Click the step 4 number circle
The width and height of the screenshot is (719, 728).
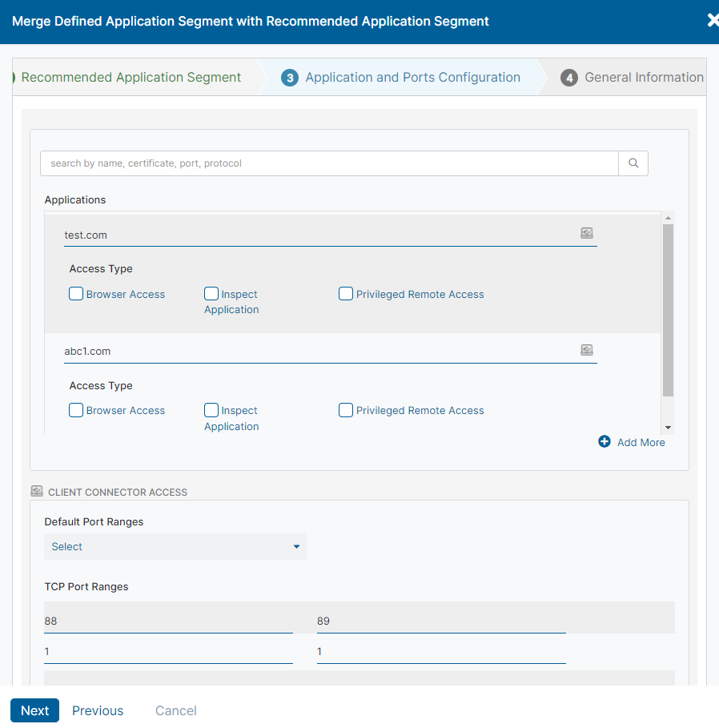click(x=569, y=78)
